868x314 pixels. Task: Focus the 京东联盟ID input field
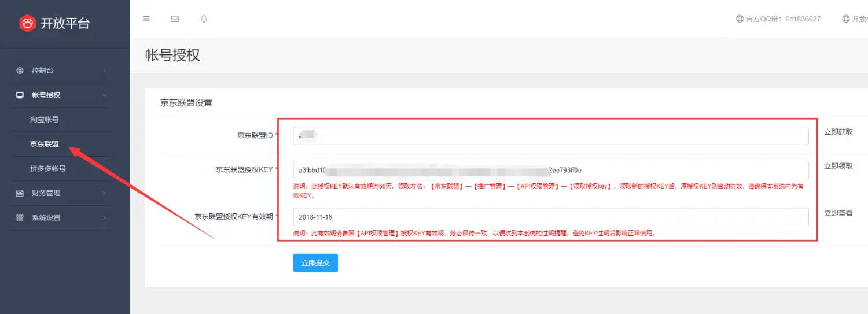(x=550, y=136)
